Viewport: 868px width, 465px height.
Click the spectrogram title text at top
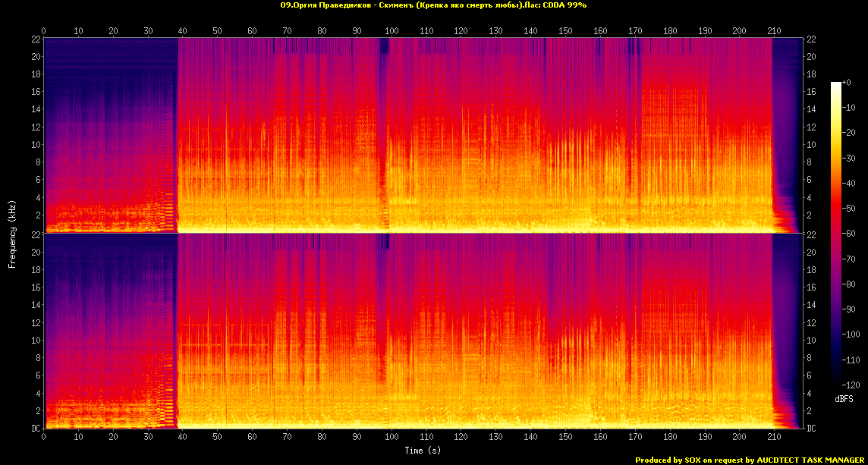433,5
